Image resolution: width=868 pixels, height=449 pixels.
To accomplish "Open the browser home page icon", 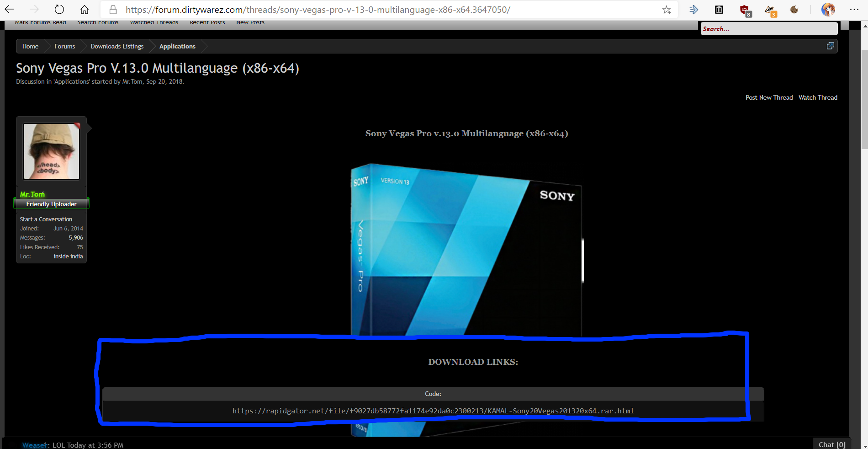I will (85, 10).
